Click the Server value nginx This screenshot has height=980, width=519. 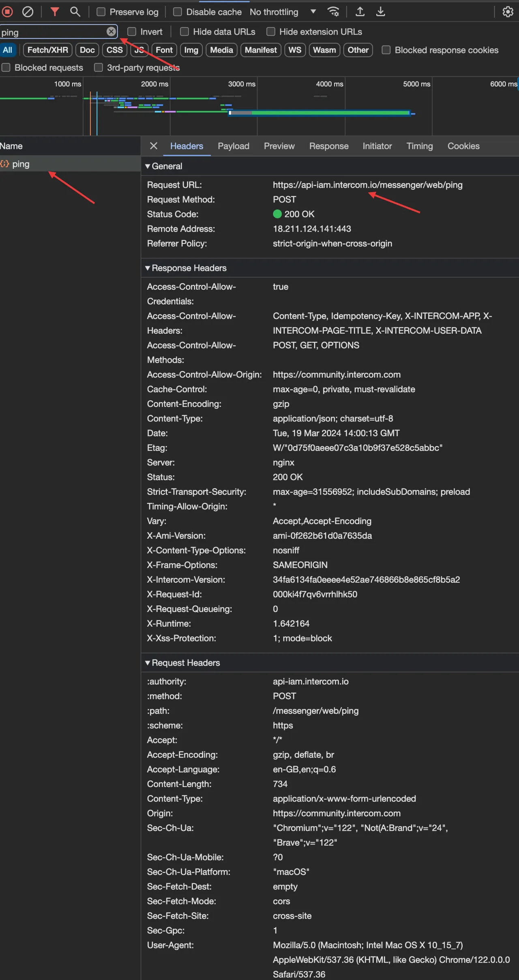[283, 462]
